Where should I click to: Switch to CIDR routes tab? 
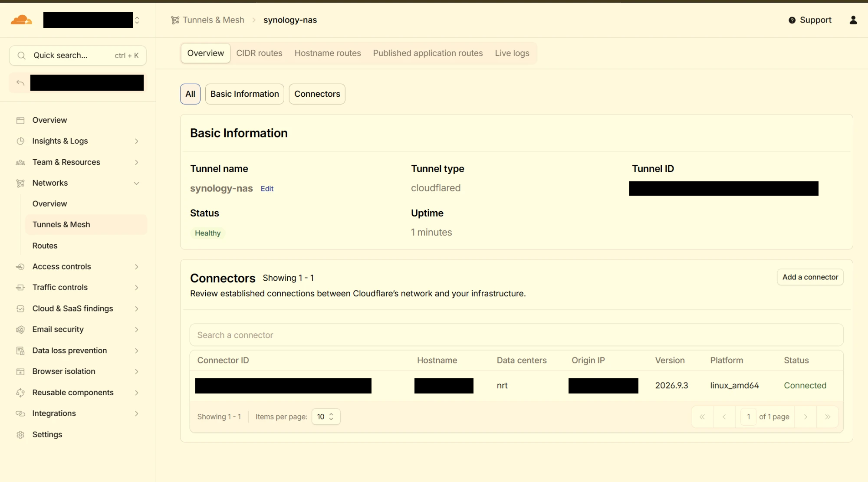click(259, 53)
